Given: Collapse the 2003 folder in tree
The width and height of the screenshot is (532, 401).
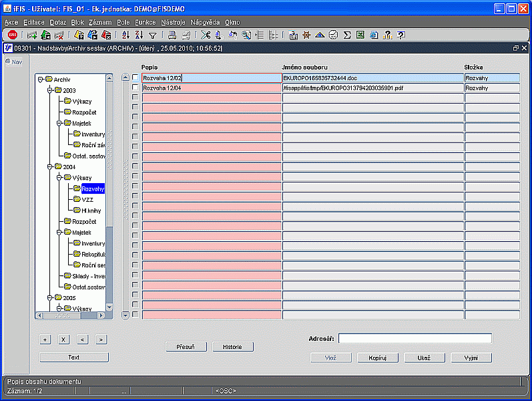Looking at the screenshot, I should [x=50, y=90].
